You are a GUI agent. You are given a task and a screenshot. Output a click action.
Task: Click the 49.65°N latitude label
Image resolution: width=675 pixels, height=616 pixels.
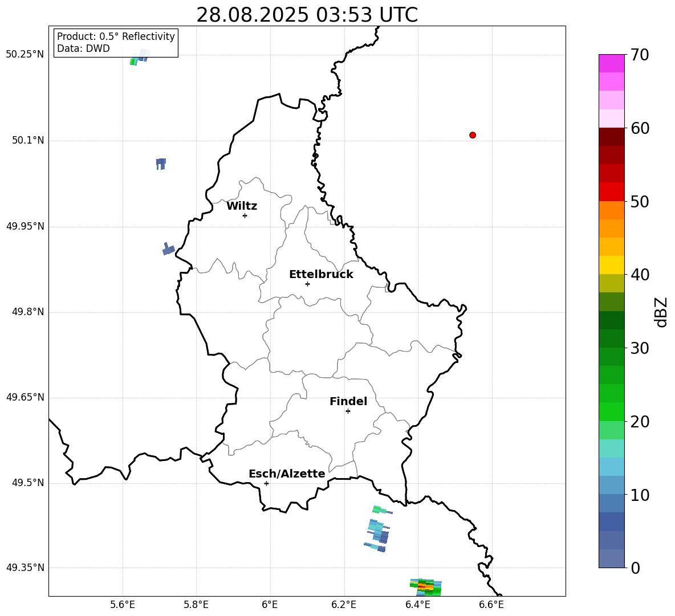[x=25, y=397]
